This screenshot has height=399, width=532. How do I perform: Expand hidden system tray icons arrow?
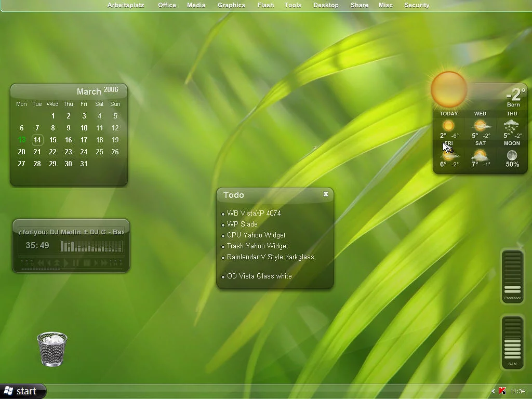pos(493,391)
